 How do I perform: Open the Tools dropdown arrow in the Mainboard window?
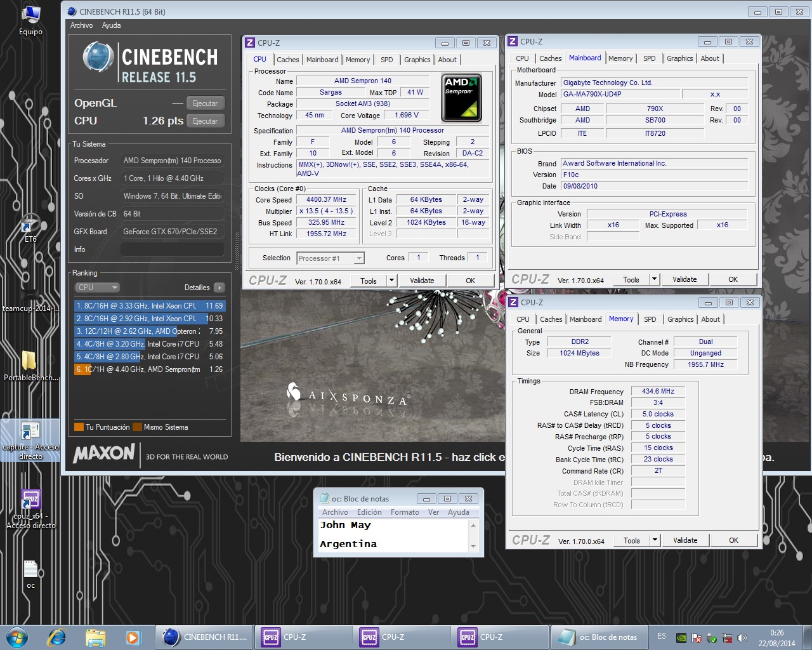pyautogui.click(x=655, y=279)
